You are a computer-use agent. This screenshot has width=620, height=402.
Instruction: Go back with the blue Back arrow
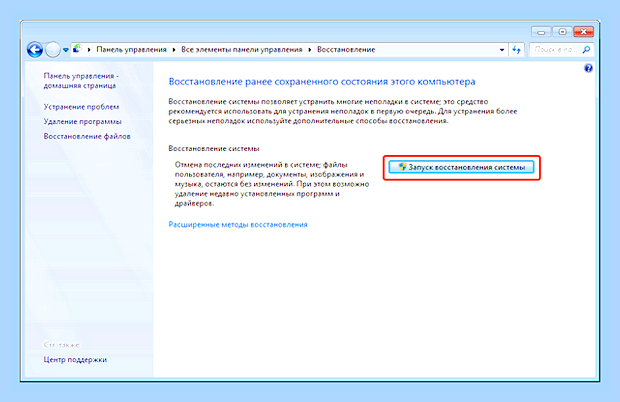click(35, 50)
